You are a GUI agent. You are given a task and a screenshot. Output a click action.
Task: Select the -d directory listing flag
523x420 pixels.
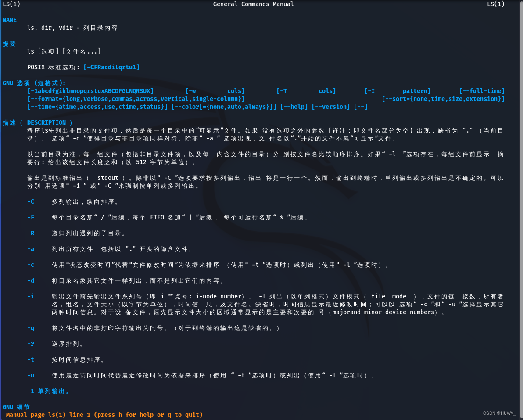[x=31, y=280]
